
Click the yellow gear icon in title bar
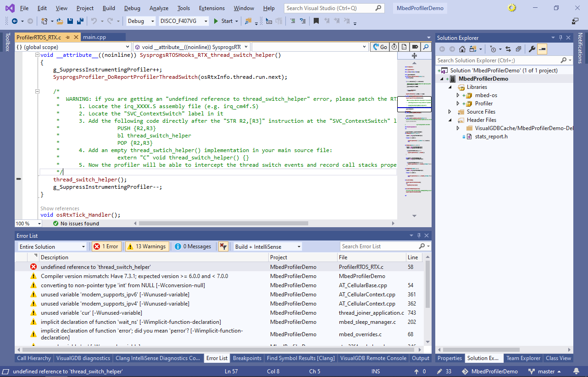click(512, 8)
